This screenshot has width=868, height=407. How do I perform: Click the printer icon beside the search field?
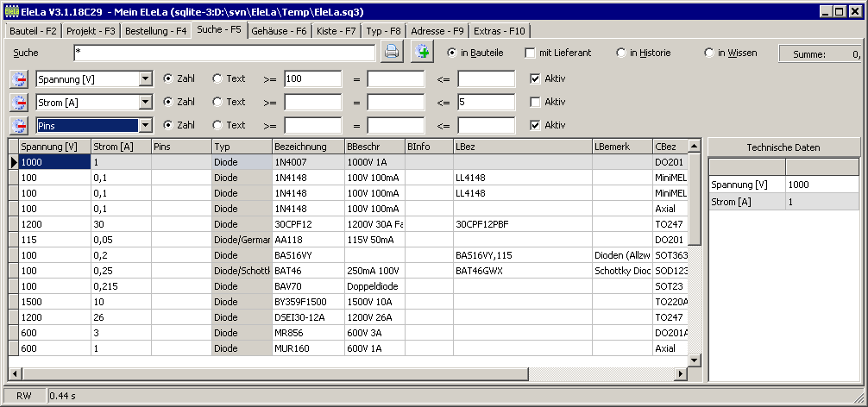point(393,53)
